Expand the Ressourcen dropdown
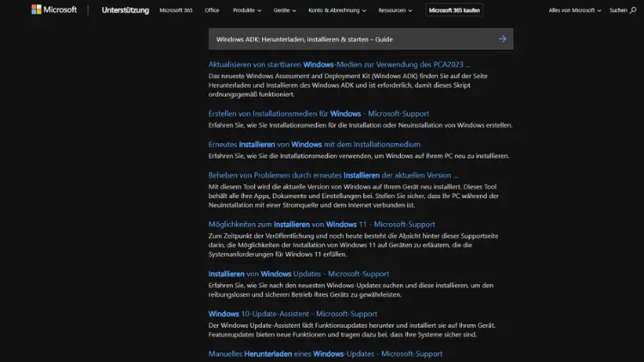The image size is (644, 362). (x=395, y=10)
